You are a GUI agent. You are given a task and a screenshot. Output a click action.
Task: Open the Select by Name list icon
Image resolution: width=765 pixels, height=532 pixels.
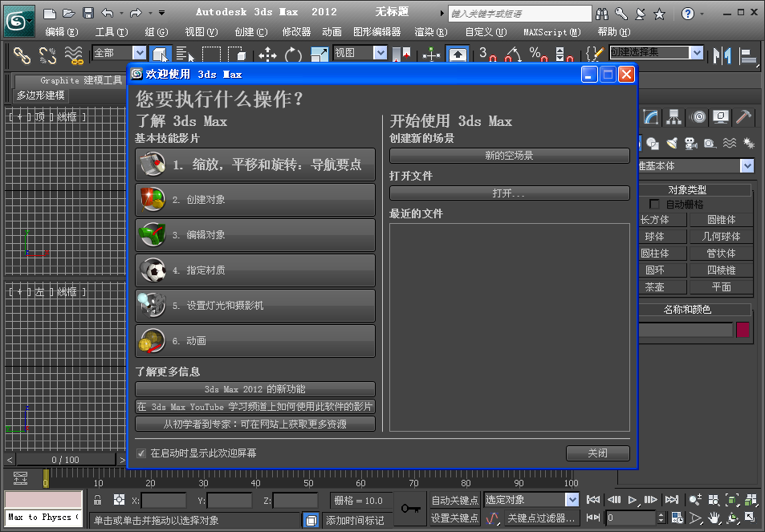[185, 54]
